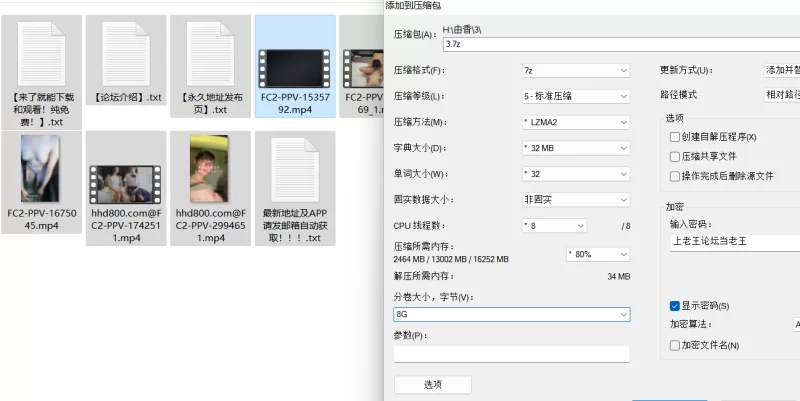Click the 参数 input field
800x401 pixels.
point(511,353)
